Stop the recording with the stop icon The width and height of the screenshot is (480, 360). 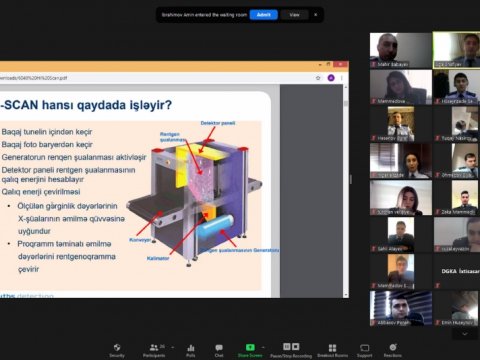point(296,347)
